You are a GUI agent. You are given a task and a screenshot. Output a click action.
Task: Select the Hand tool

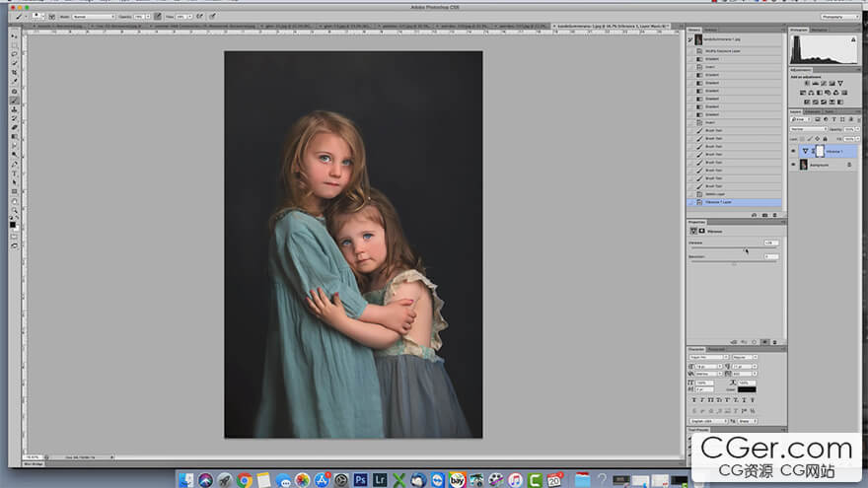coord(15,201)
